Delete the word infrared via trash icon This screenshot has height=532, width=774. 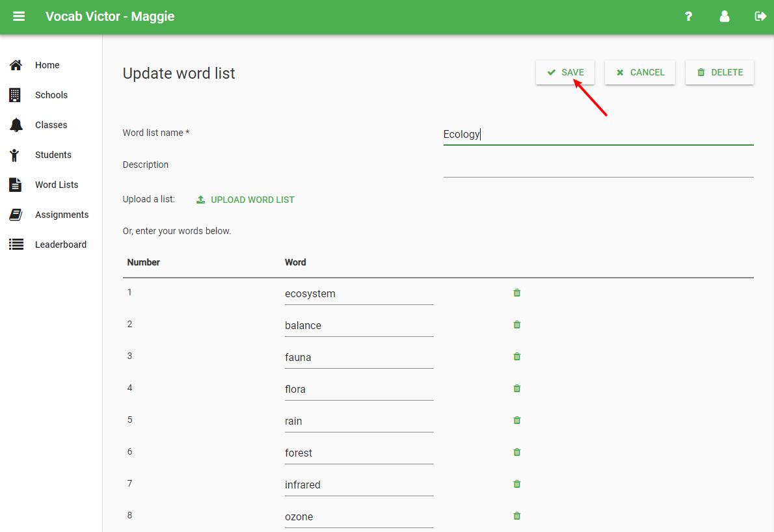point(517,484)
